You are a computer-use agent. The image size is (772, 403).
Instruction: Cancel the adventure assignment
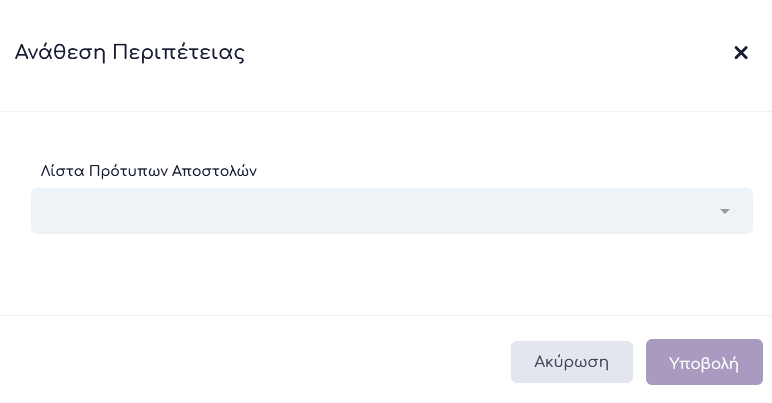point(571,362)
